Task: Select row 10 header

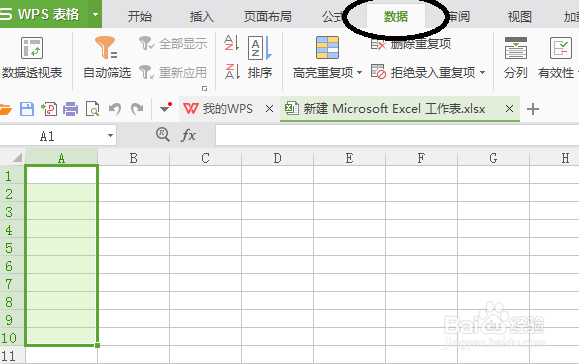Action: click(12, 337)
